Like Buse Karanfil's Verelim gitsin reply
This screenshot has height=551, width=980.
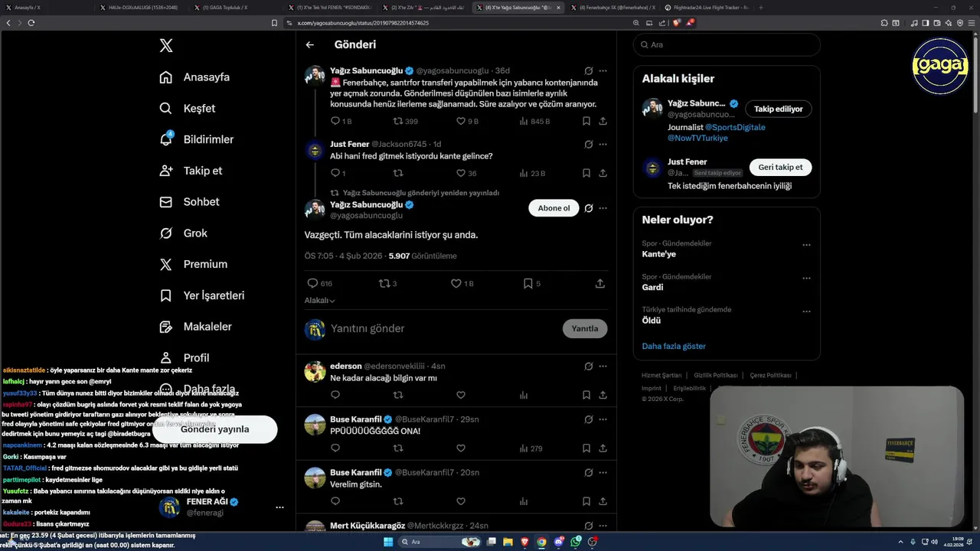tap(461, 501)
